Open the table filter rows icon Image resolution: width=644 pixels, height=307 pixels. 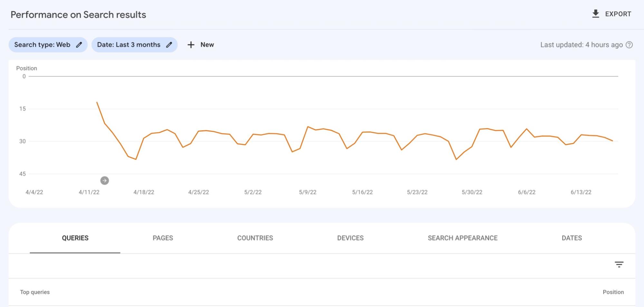tap(619, 265)
